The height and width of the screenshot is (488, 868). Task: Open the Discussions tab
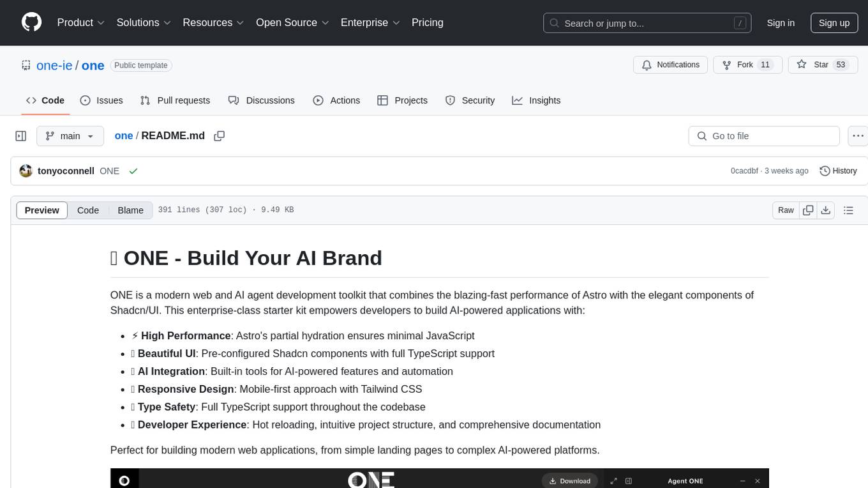262,100
